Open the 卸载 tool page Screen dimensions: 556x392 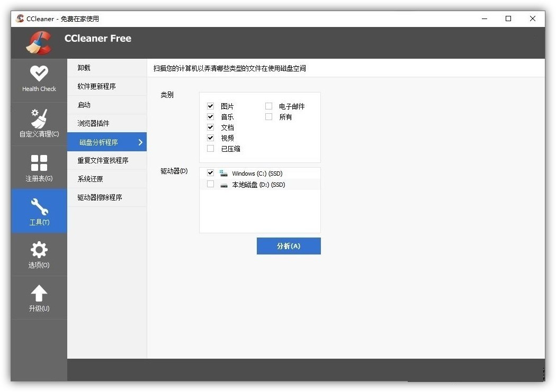[x=106, y=68]
